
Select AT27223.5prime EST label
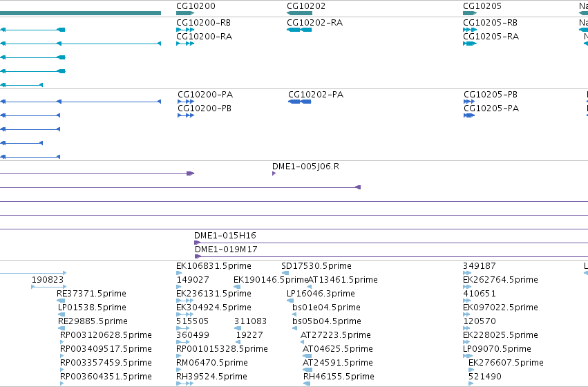(x=336, y=335)
